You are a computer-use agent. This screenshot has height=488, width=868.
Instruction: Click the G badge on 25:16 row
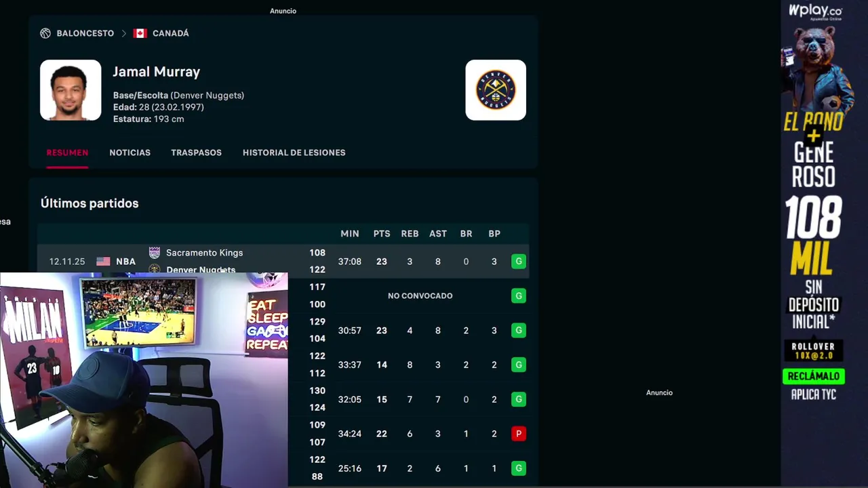519,468
